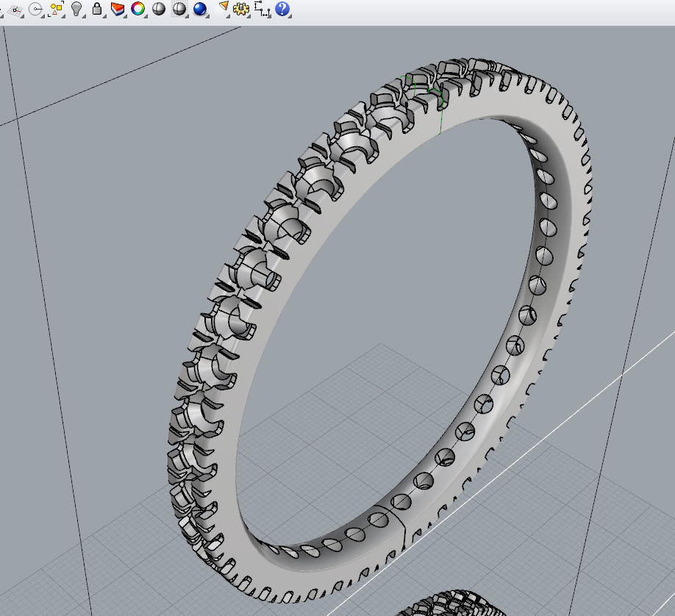Open the Layers stacked sheets icon
675x616 pixels.
118,9
